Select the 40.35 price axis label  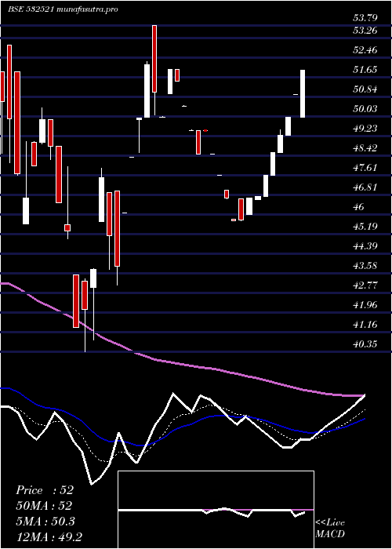(365, 344)
